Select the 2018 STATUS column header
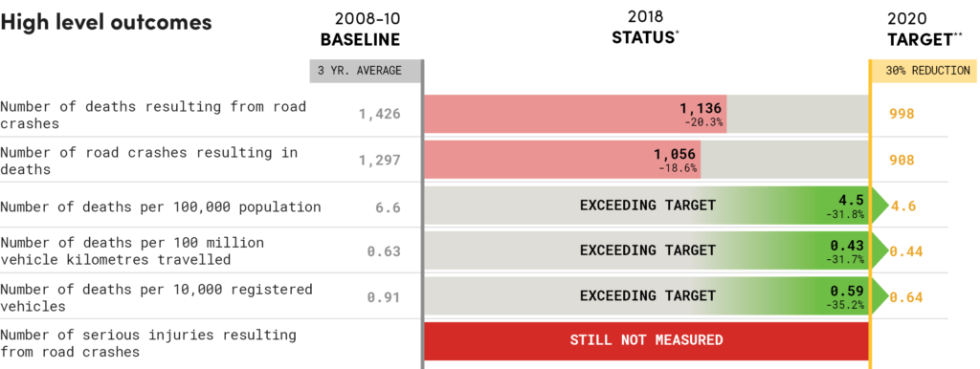The image size is (980, 369). point(646,27)
